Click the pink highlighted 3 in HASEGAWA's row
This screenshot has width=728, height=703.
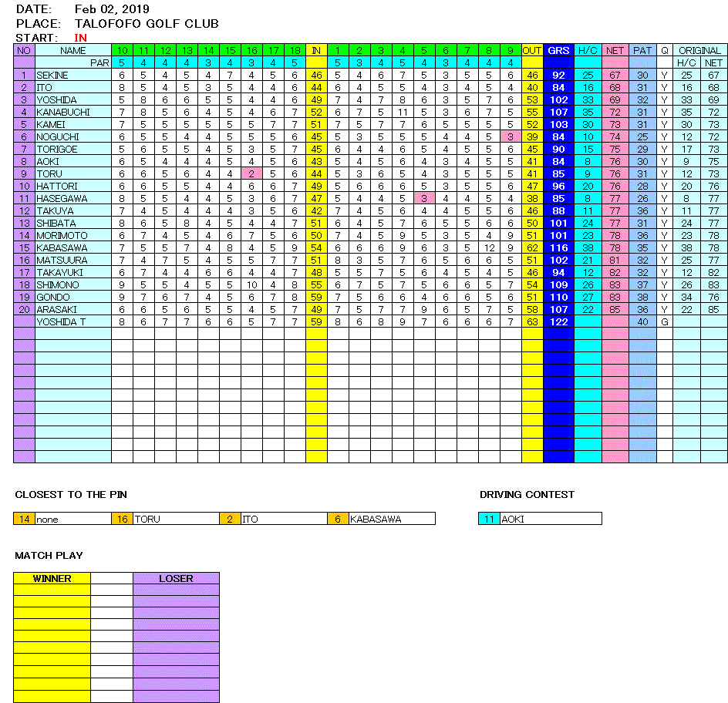(424, 198)
